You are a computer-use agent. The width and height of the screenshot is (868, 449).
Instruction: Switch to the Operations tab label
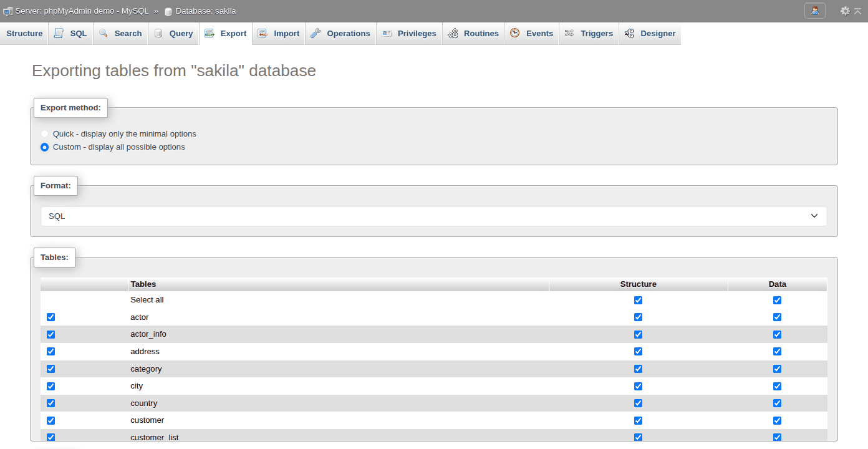(349, 34)
